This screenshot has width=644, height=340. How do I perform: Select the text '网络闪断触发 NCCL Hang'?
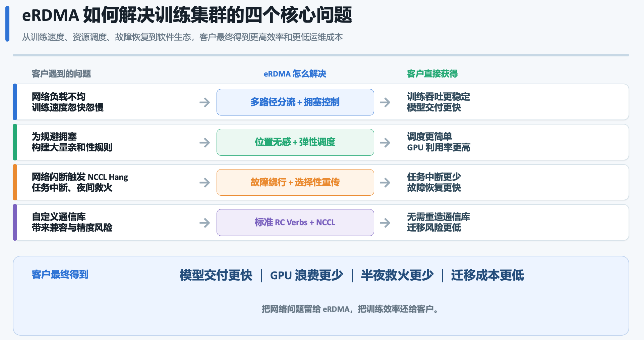click(80, 177)
